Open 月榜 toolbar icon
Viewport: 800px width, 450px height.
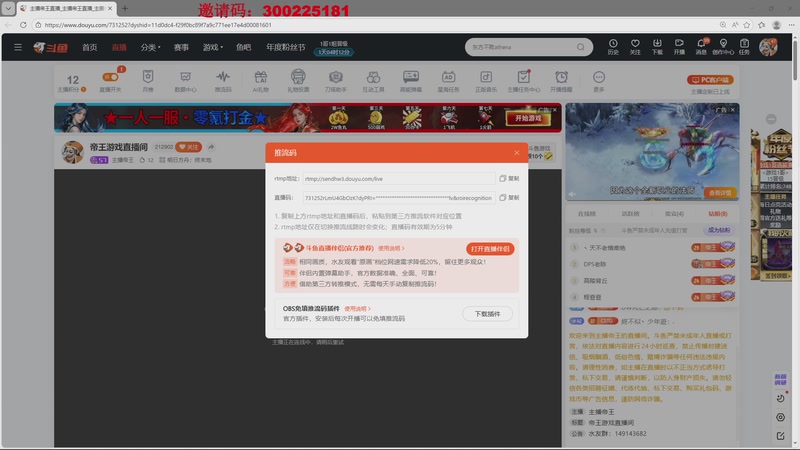pyautogui.click(x=148, y=81)
